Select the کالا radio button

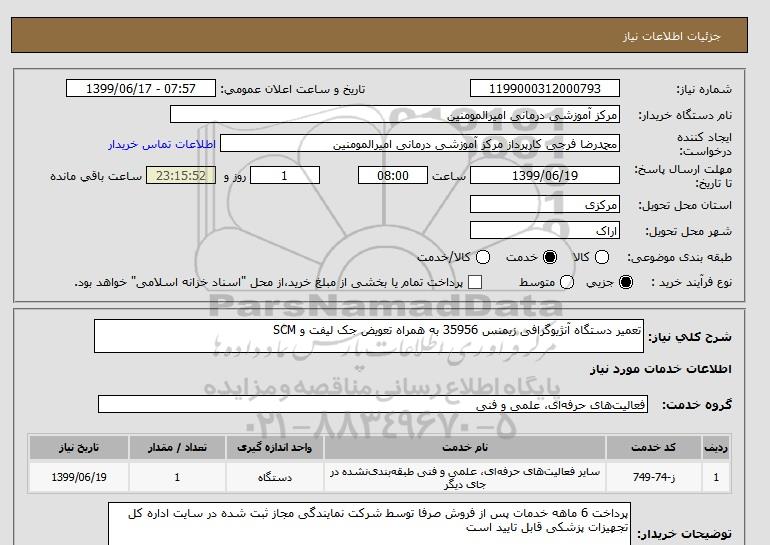point(602,257)
